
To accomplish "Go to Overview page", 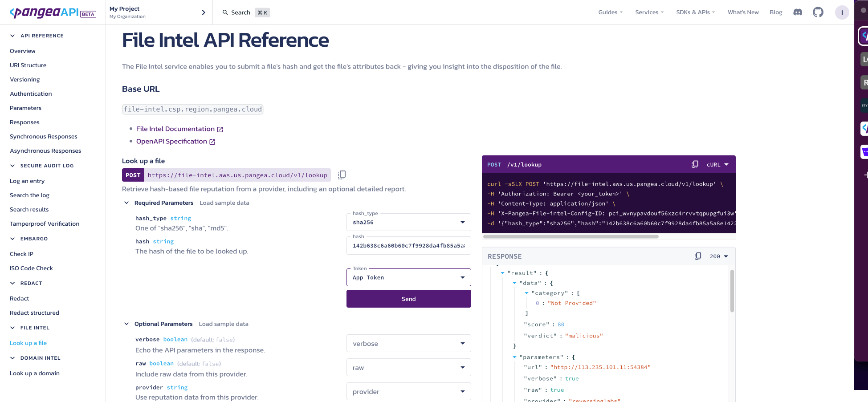I will [x=22, y=51].
